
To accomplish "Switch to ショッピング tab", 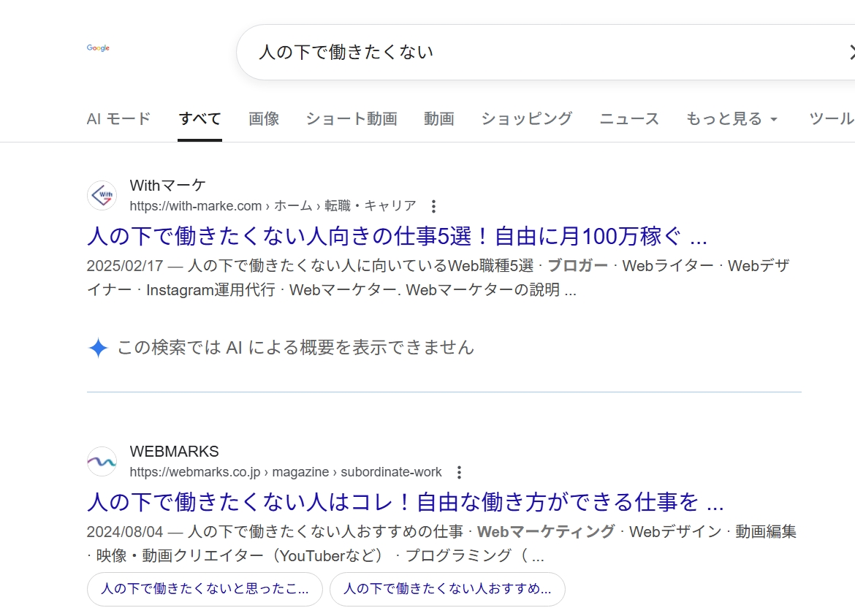I will [526, 118].
